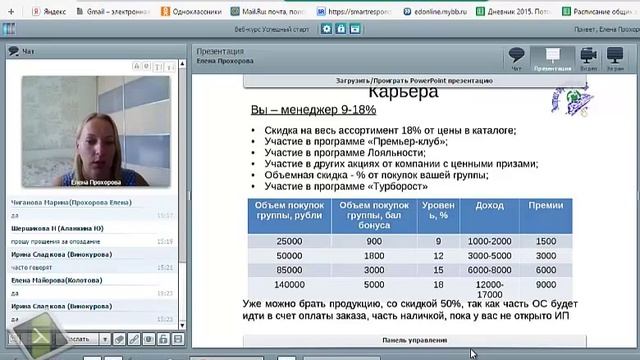The height and width of the screenshot is (360, 640).
Task: Click slide heading 'Вы – менеджер 9-18%'
Action: coord(313,110)
